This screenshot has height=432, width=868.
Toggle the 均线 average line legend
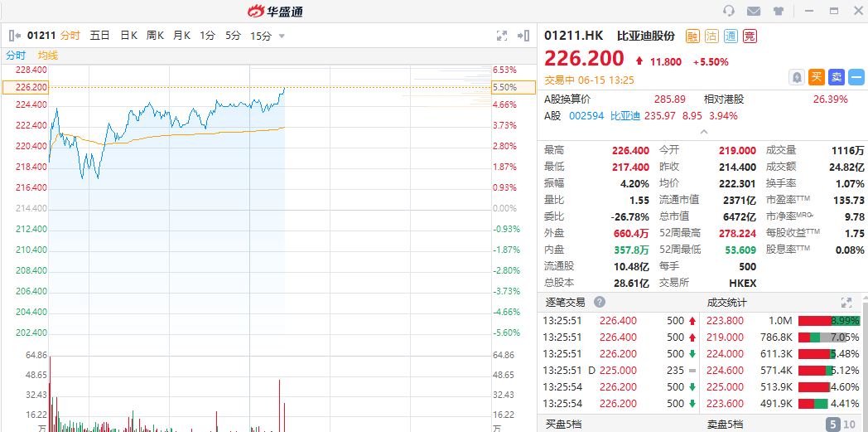(x=47, y=55)
